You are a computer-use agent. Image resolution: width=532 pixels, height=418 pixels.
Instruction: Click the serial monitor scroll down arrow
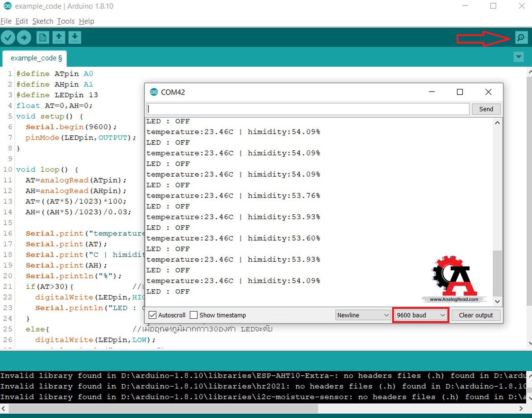(x=497, y=301)
